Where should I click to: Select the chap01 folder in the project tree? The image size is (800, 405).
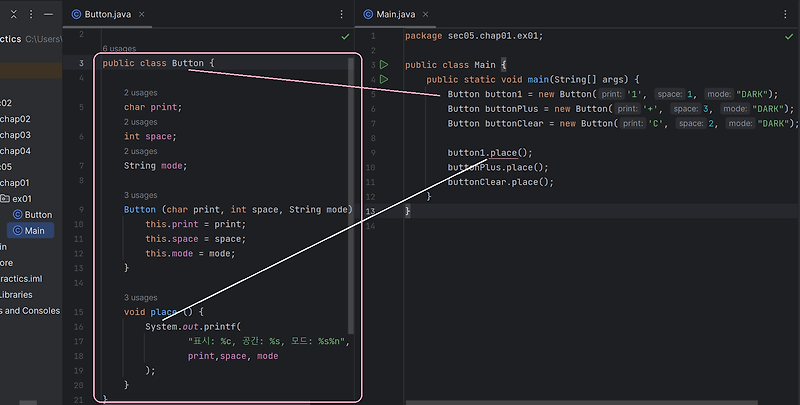[15, 183]
